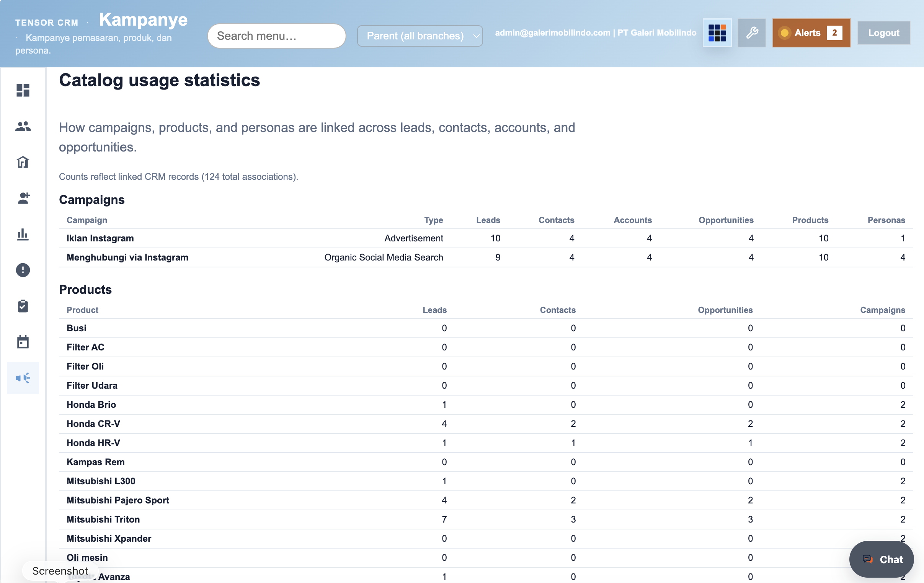Open the accounts building icon in sidebar
This screenshot has height=583, width=924.
(x=23, y=162)
